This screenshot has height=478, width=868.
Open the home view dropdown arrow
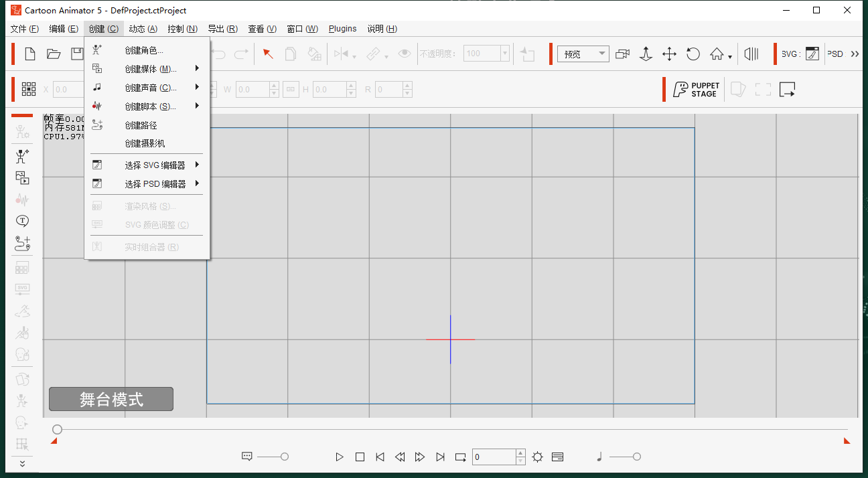click(730, 56)
